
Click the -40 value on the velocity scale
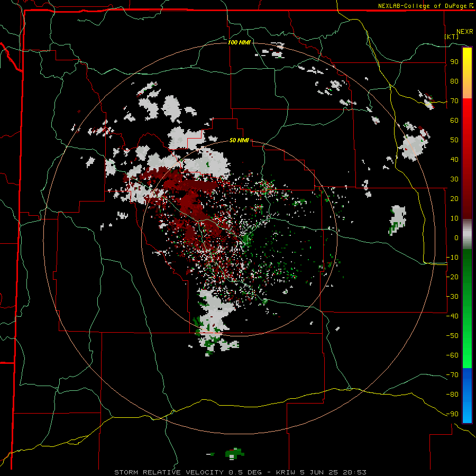(452, 316)
